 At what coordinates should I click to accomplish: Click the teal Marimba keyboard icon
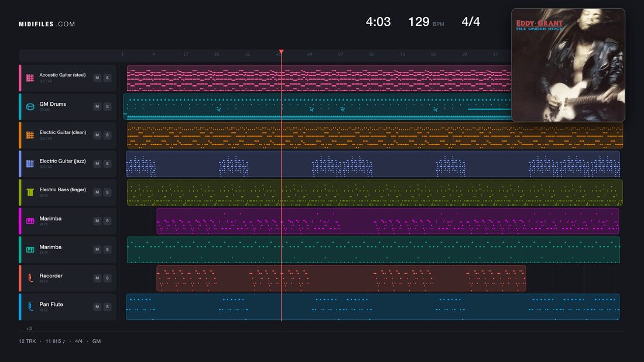tap(30, 250)
